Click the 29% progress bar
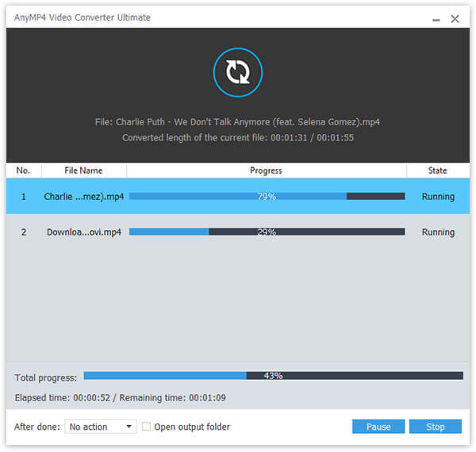This screenshot has height=452, width=476. click(267, 232)
